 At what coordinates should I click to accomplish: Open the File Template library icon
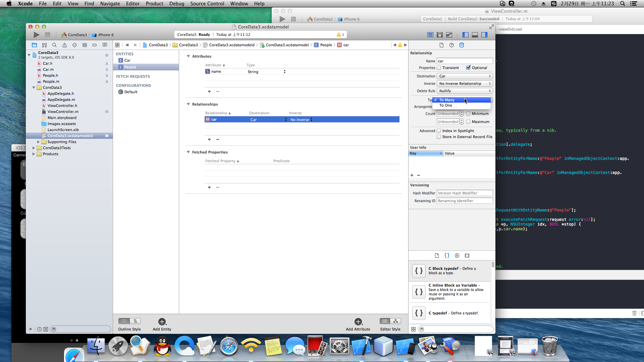437,255
